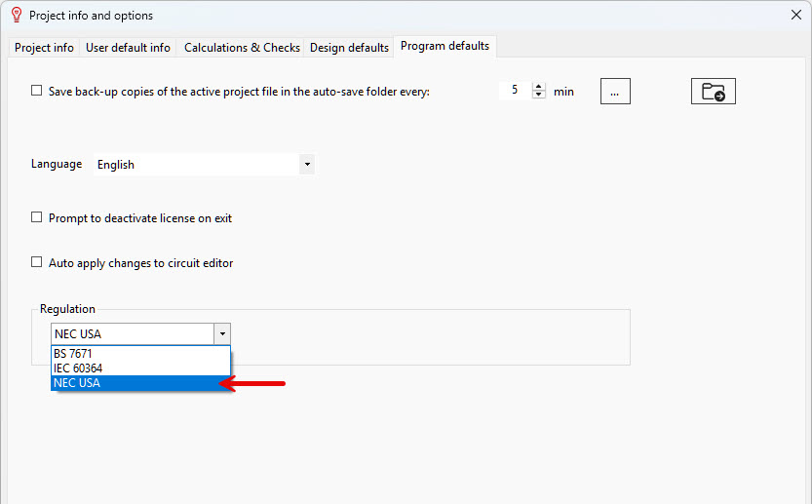Go to Calculations & Checks tab
The height and width of the screenshot is (504, 812).
click(x=242, y=47)
